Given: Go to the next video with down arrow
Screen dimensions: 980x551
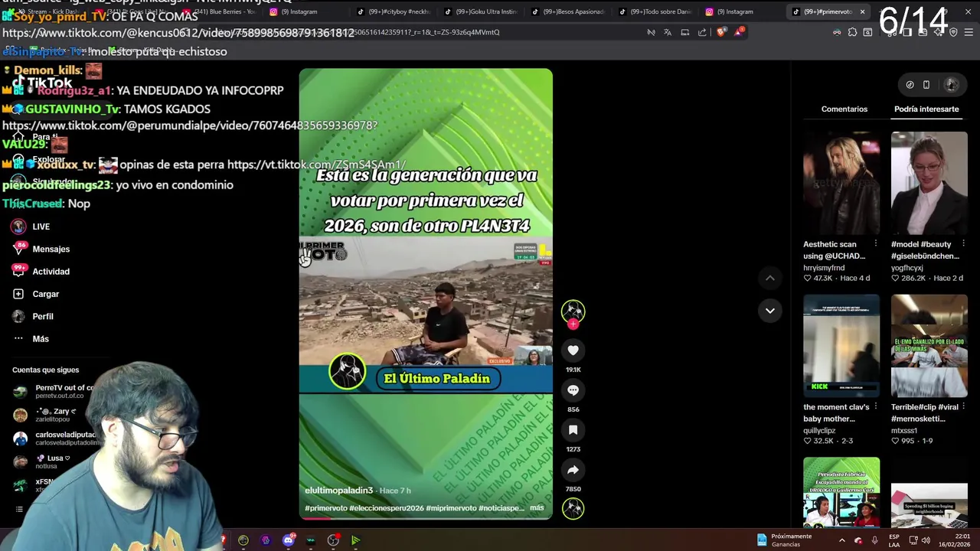Looking at the screenshot, I should [770, 310].
